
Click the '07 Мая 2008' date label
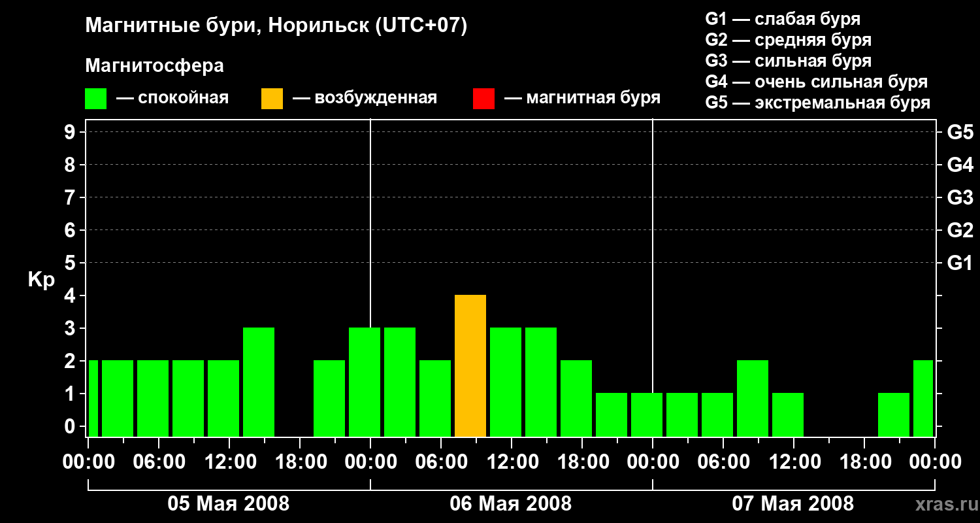click(x=793, y=504)
